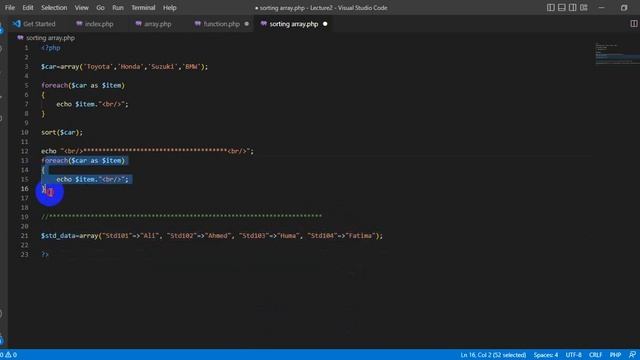Open the Help menu
Image resolution: width=640 pixels, height=360 pixels.
point(169,8)
